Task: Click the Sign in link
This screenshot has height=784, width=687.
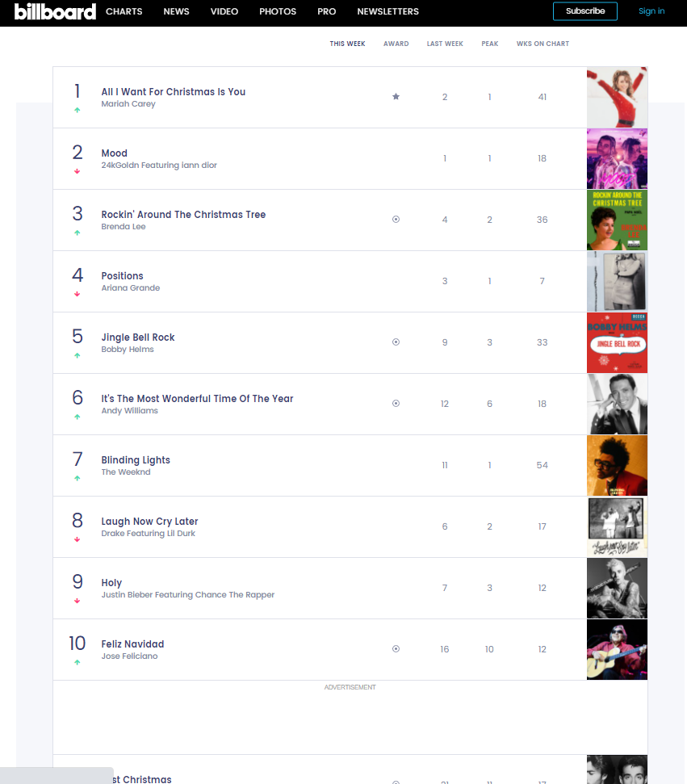Action: point(651,11)
